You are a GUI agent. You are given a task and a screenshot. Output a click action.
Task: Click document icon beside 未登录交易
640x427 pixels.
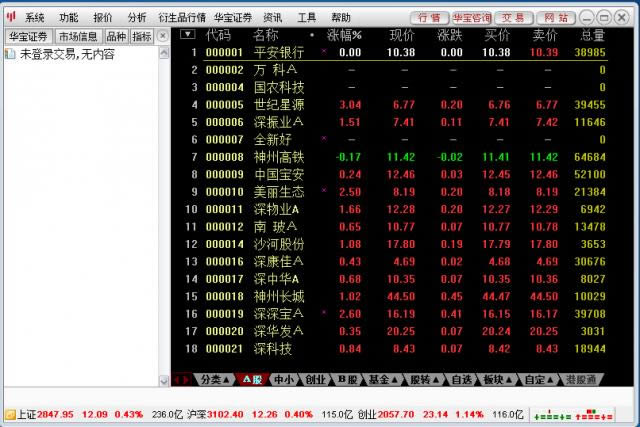click(10, 54)
